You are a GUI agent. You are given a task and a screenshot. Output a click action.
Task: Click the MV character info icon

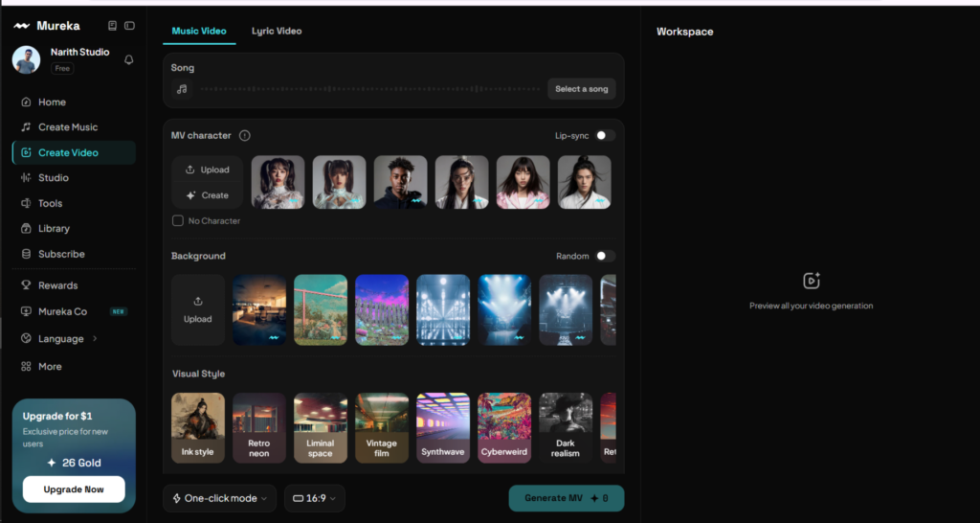coord(244,135)
